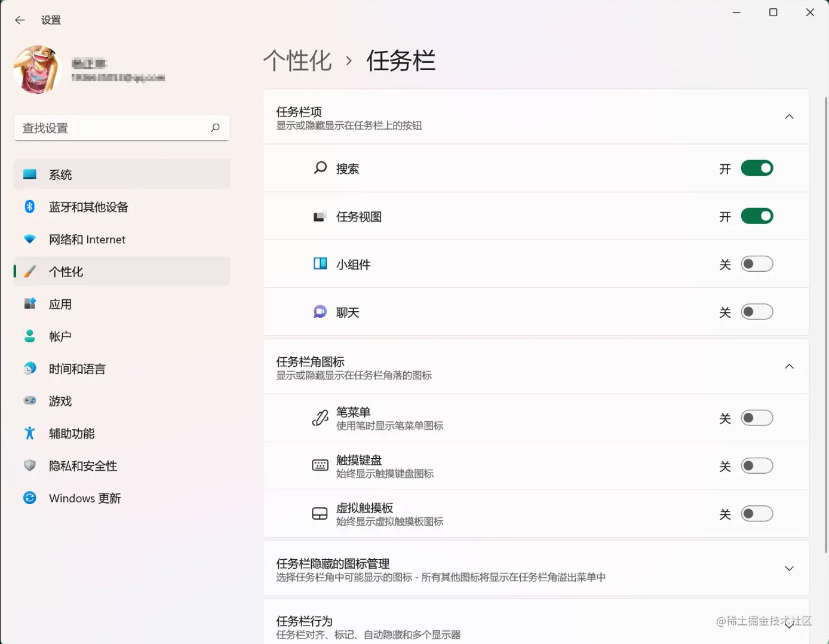The image size is (829, 644).
Task: Go to Windows 更新 page
Action: coord(122,498)
